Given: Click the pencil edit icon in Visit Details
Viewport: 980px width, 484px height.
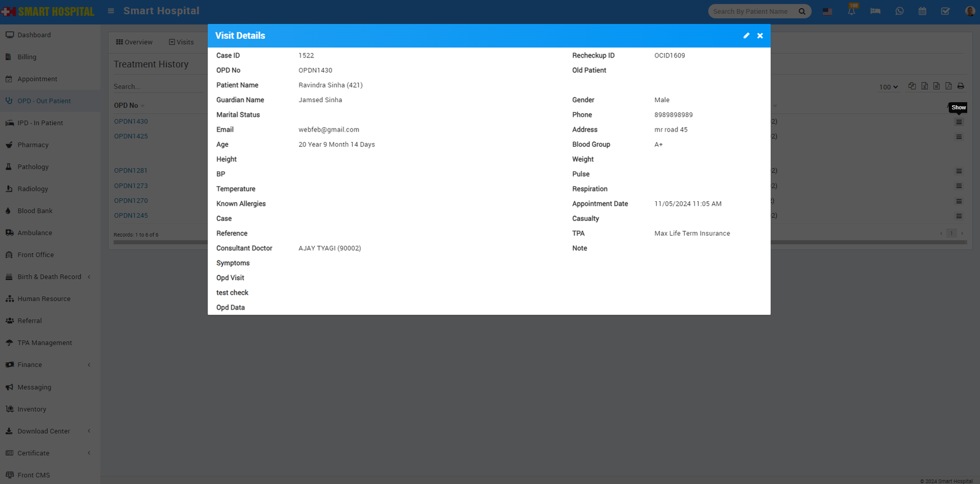Looking at the screenshot, I should pyautogui.click(x=746, y=35).
